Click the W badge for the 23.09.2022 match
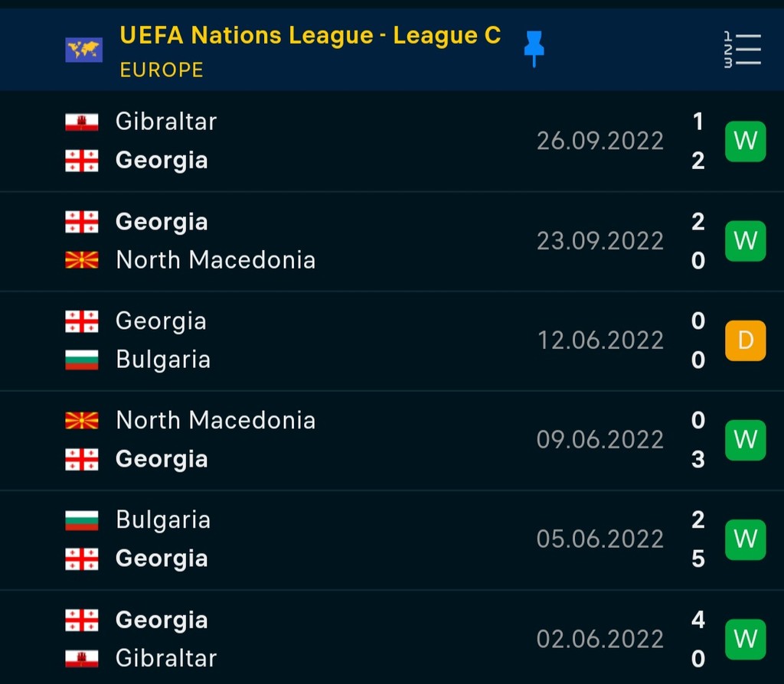Image resolution: width=784 pixels, height=684 pixels. click(746, 241)
